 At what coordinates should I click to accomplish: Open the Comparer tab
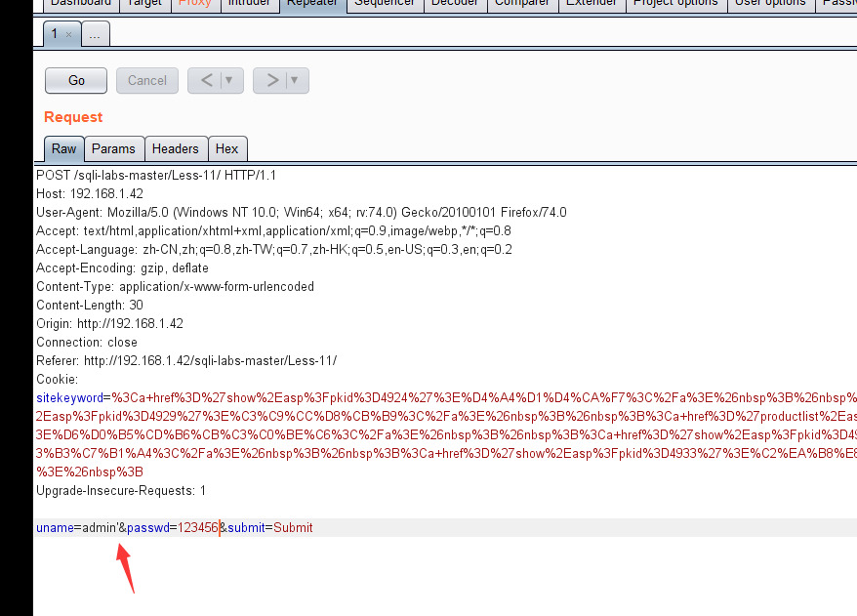point(522,4)
